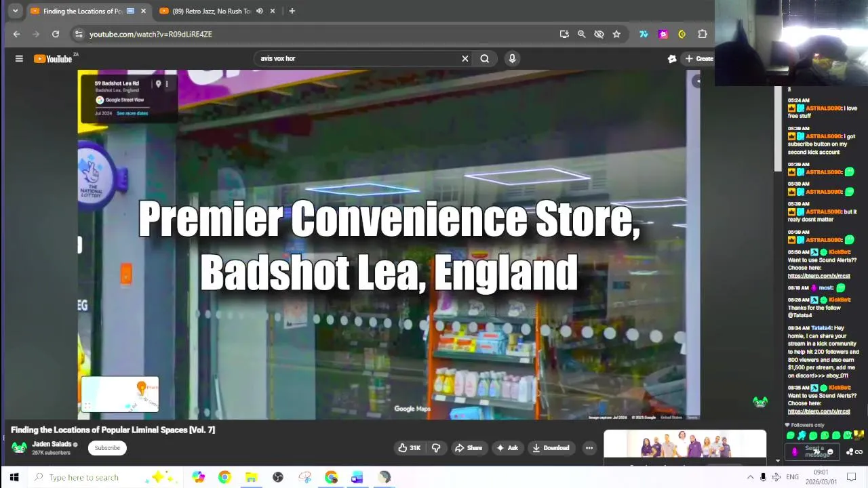The image size is (868, 488).
Task: Open Google Chrome from the taskbar
Action: (x=224, y=477)
